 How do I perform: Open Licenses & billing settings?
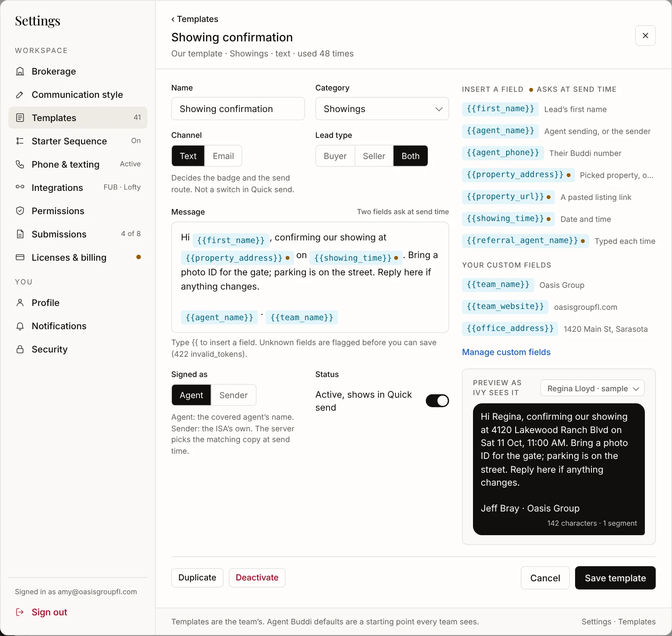click(78, 258)
